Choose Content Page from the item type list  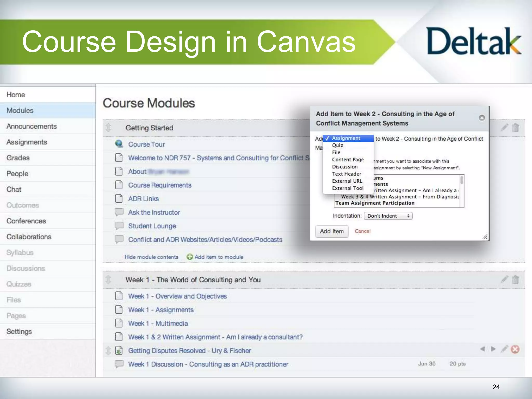click(348, 159)
